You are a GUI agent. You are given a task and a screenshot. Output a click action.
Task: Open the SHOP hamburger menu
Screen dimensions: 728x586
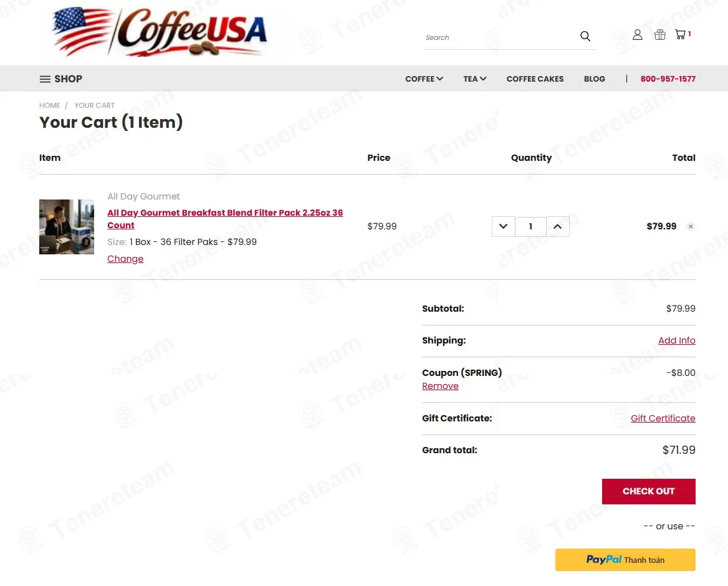61,79
